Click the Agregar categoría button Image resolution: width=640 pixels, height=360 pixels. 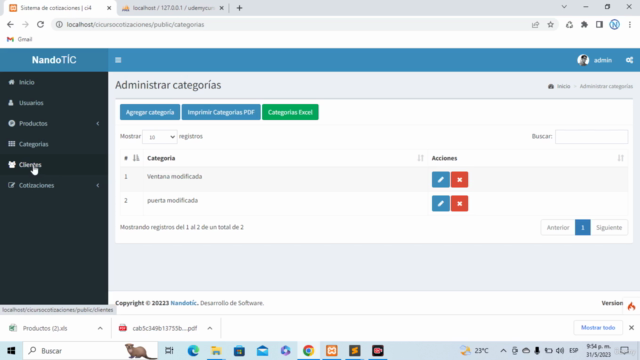click(150, 112)
